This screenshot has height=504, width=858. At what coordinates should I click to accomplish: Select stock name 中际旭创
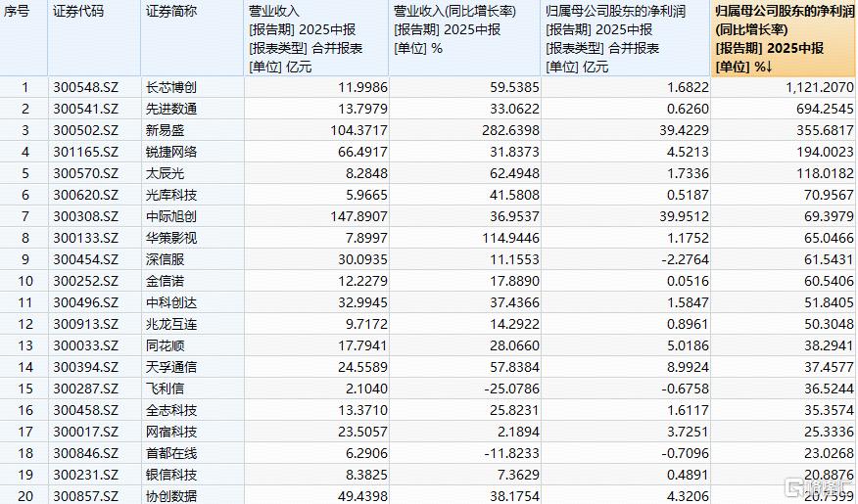[171, 216]
